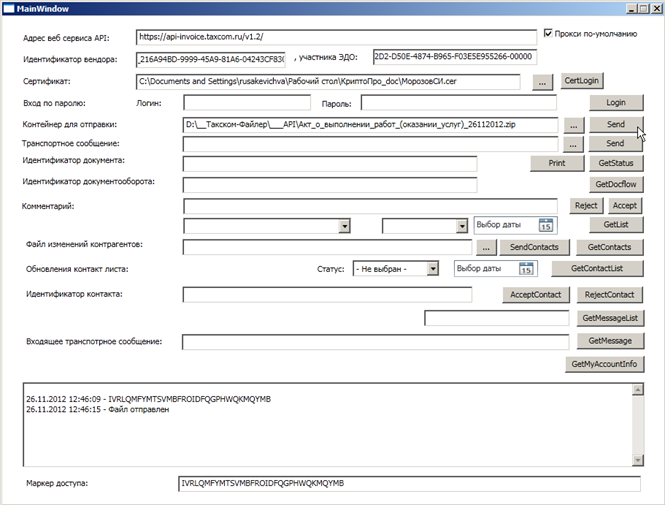
Task: Open the Статус dropdown showing 'Не выбран'
Action: pos(432,268)
